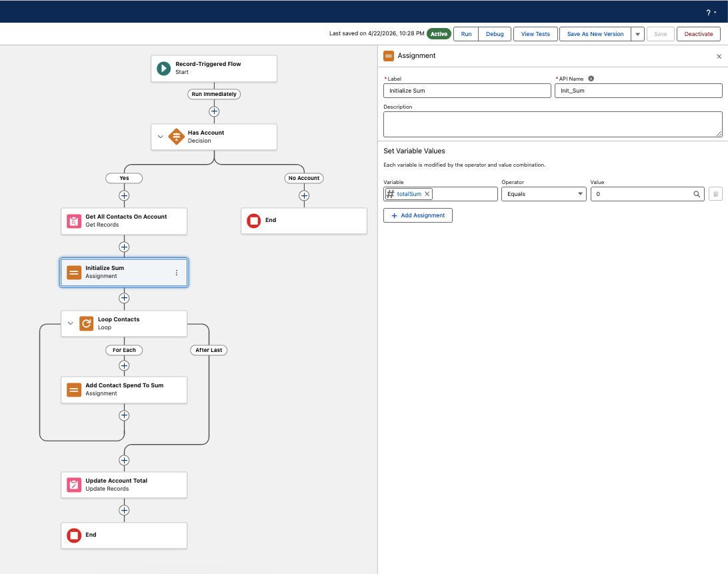Click the Has Account label text
Viewport: 728px width, 574px height.
(206, 133)
